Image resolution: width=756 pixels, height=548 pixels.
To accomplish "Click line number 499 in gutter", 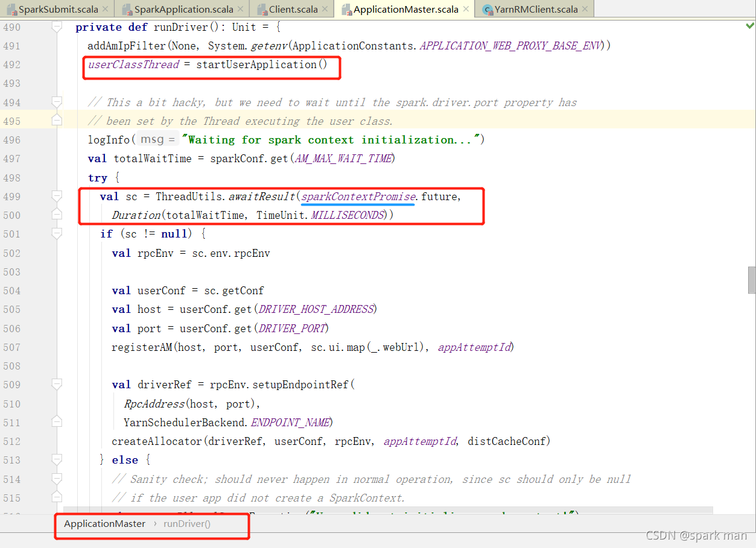I will [12, 197].
